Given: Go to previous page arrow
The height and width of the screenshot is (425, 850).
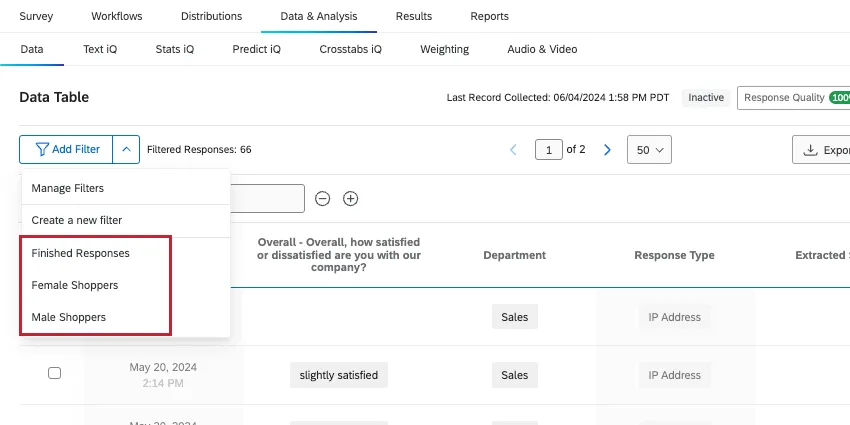Looking at the screenshot, I should click(x=514, y=150).
